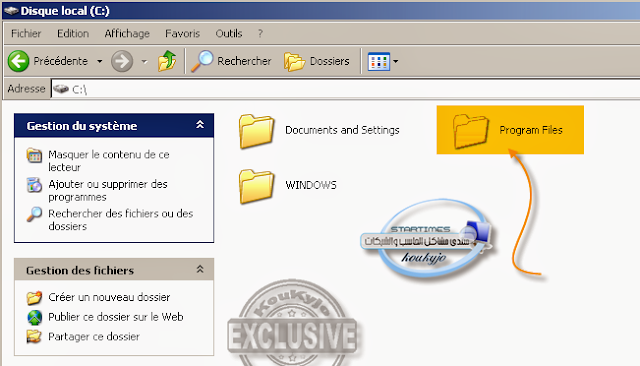
Task: Go up one folder level icon
Action: pyautogui.click(x=167, y=61)
